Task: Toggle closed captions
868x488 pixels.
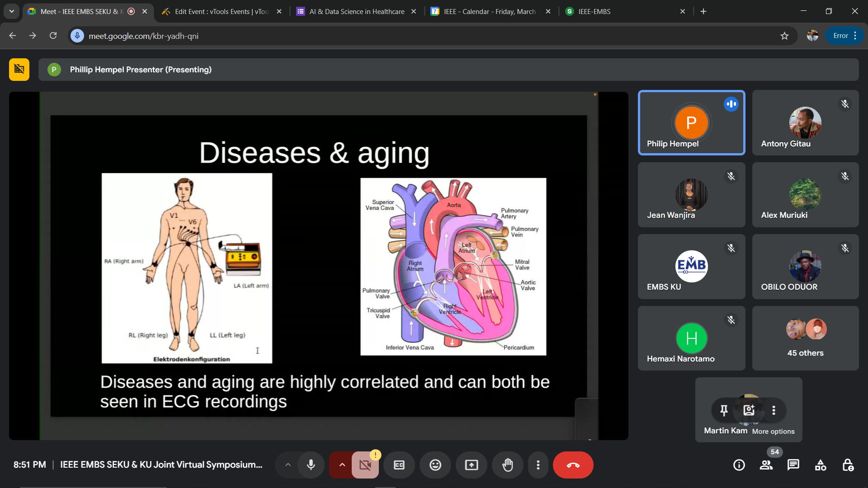Action: pos(399,465)
